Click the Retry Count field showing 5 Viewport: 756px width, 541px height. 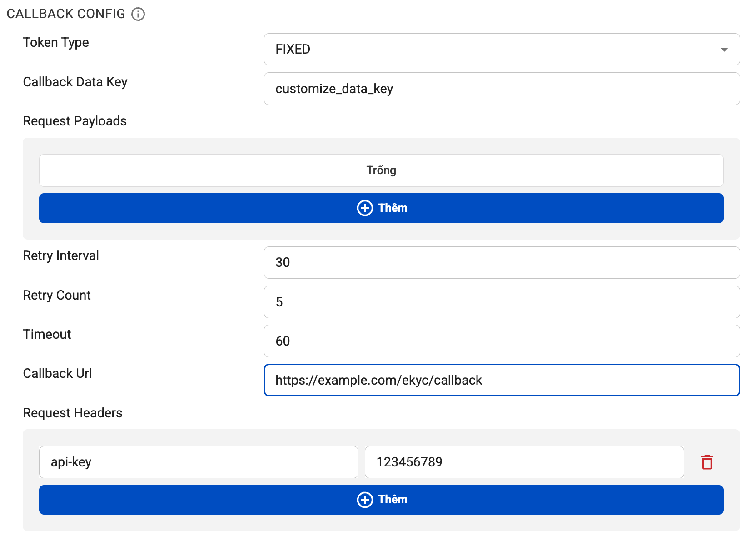[x=500, y=302]
